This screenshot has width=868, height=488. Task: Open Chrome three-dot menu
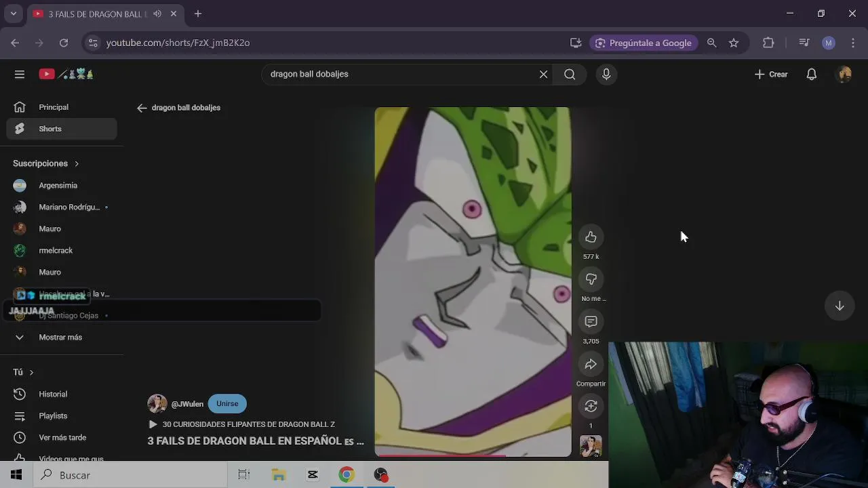[853, 43]
